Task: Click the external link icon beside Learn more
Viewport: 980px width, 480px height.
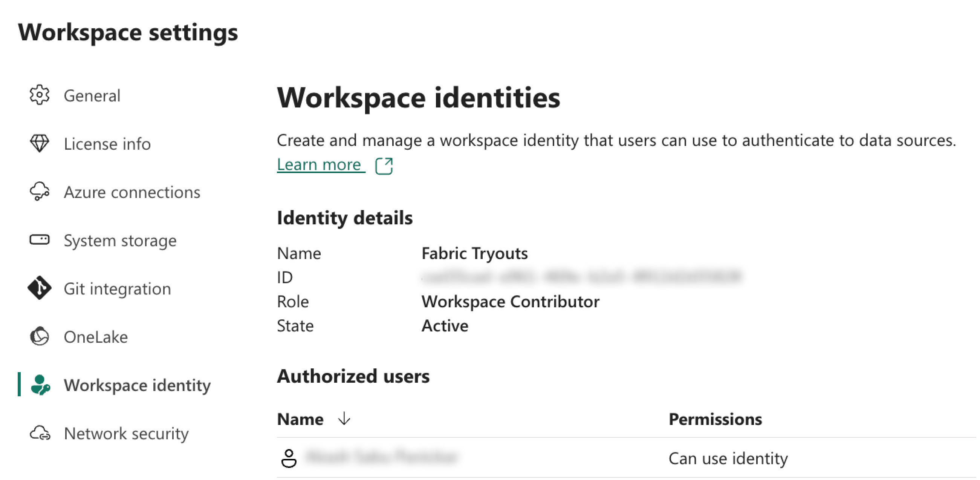Action: pos(384,166)
